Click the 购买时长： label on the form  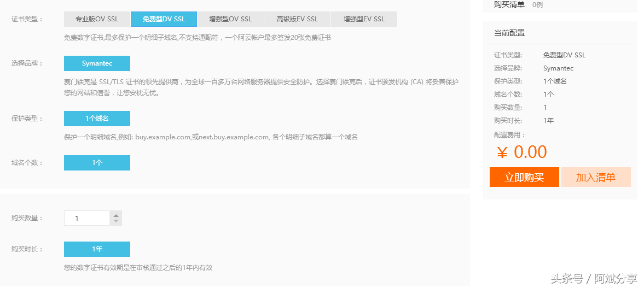click(x=27, y=249)
